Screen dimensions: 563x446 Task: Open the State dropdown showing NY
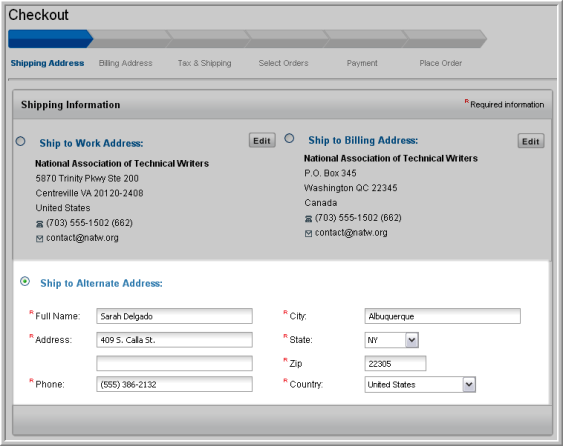391,340
